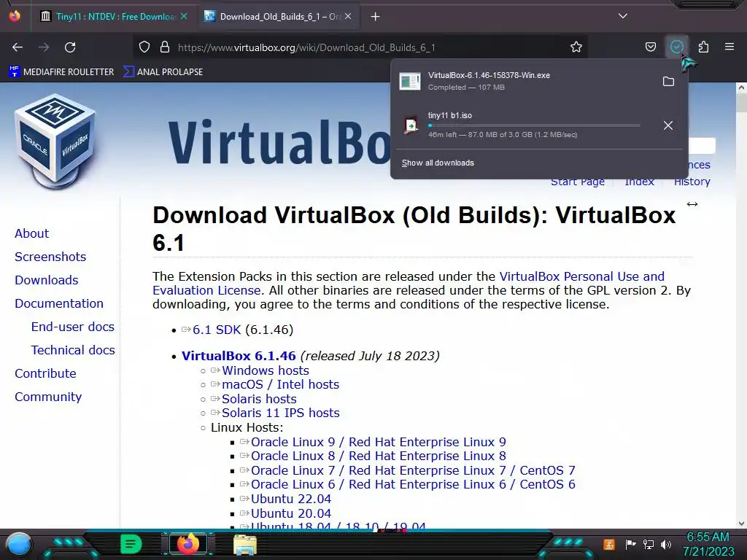Screen dimensions: 747x560
Task: Open the Pocket save icon
Action: (650, 47)
